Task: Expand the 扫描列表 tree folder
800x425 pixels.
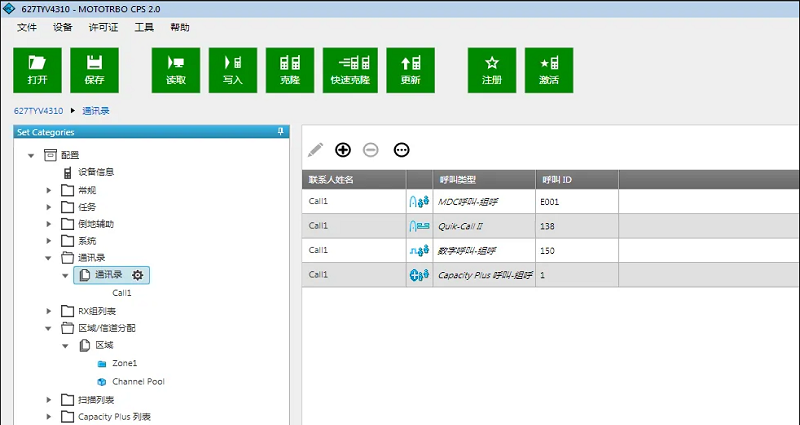Action: [50, 400]
